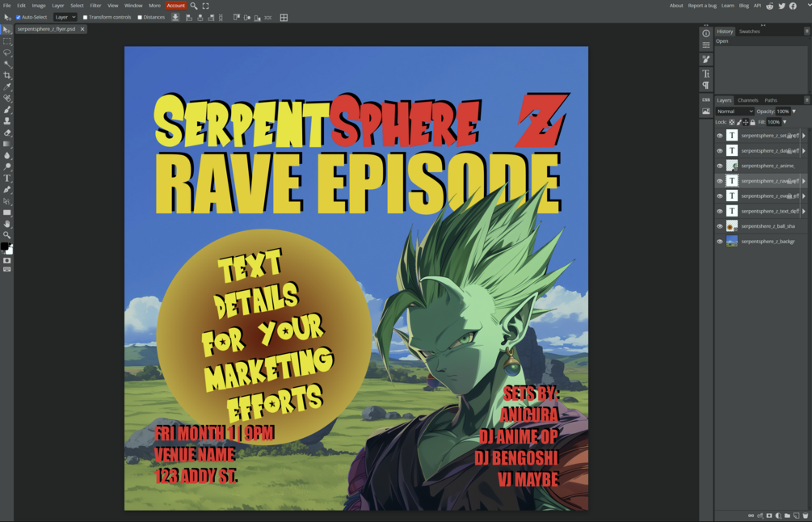This screenshot has height=522, width=812.
Task: Open the Reddit icon link
Action: (770, 6)
